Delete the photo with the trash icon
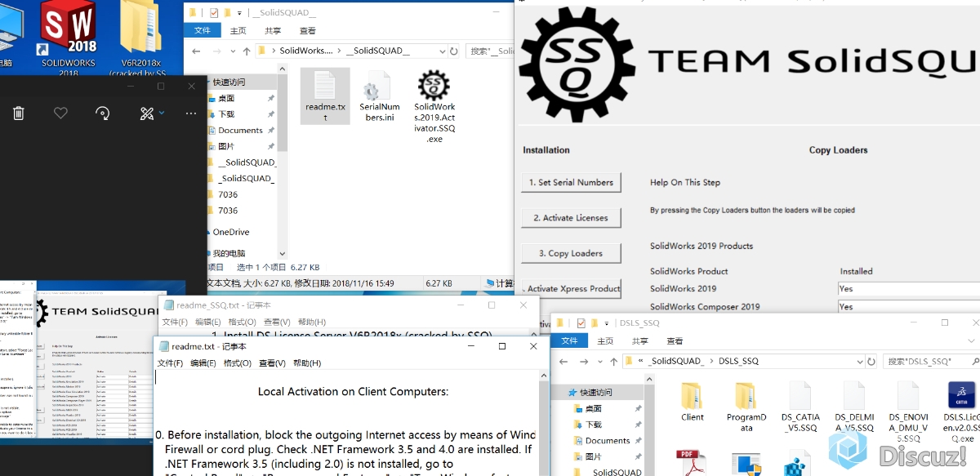980x476 pixels. click(x=19, y=113)
